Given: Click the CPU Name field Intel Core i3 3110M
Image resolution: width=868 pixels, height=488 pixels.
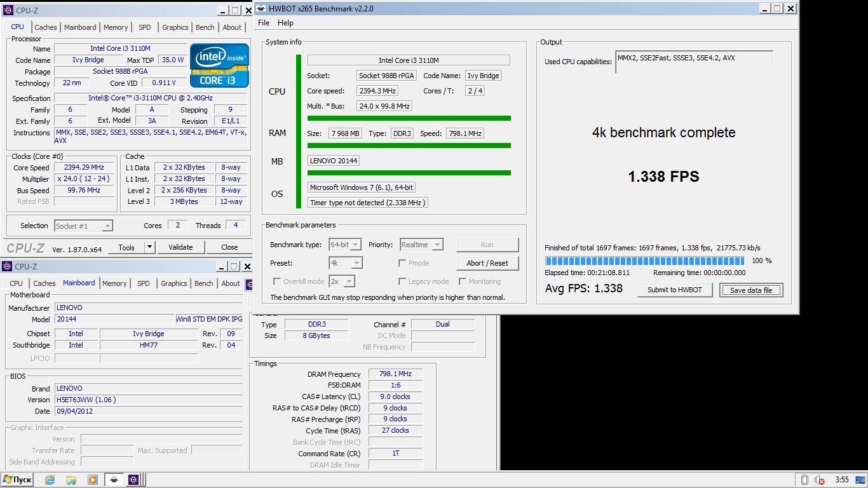Looking at the screenshot, I should tap(120, 48).
